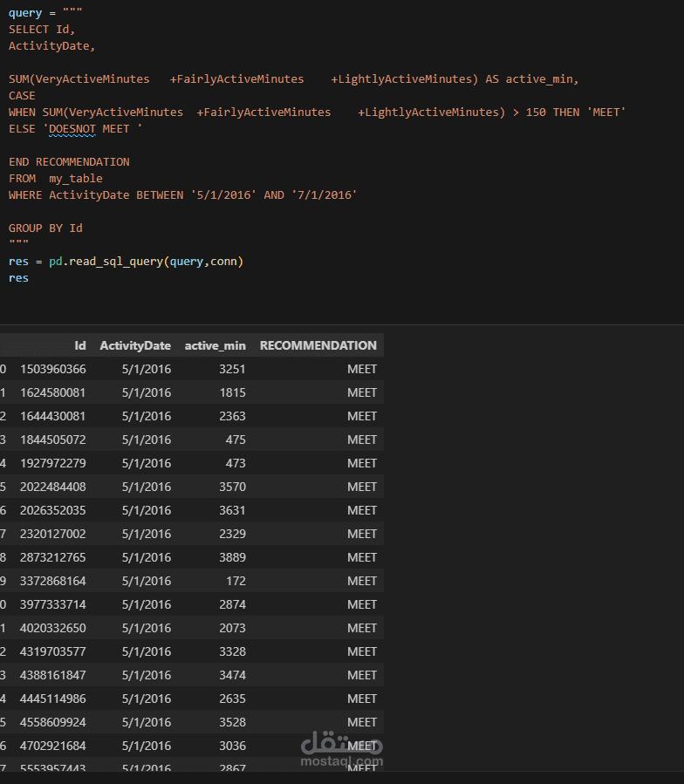Select Id cell 4388161847
684x784 pixels.
tap(53, 675)
